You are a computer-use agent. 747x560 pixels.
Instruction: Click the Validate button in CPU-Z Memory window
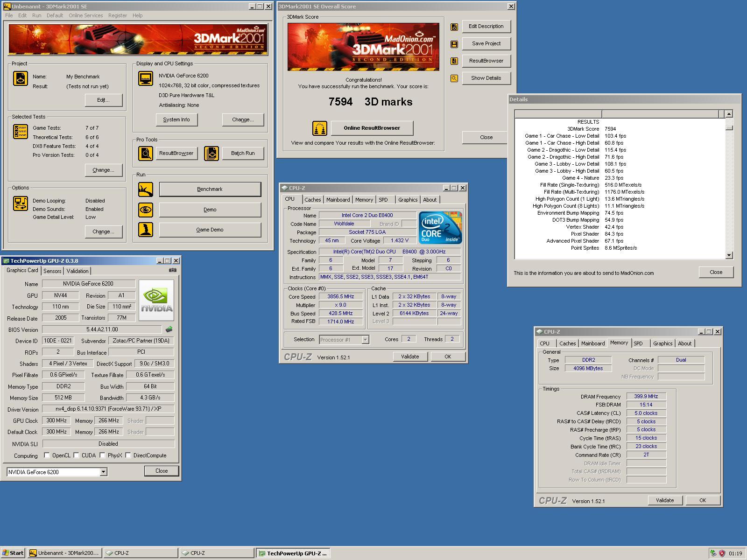(x=665, y=500)
